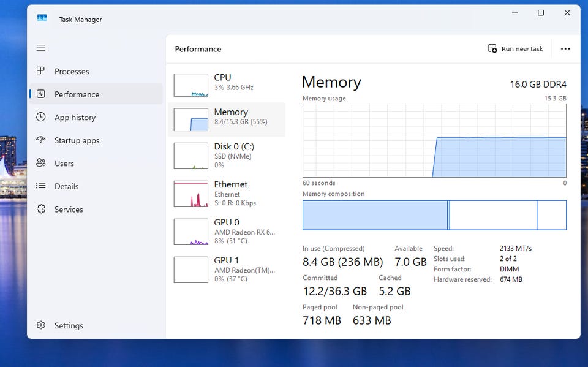This screenshot has height=367, width=588.
Task: Open the App history page
Action: click(96, 118)
